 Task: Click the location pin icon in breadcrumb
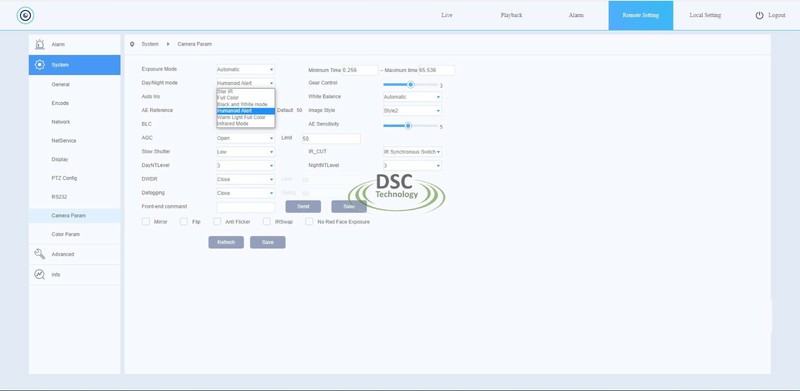pyautogui.click(x=132, y=44)
